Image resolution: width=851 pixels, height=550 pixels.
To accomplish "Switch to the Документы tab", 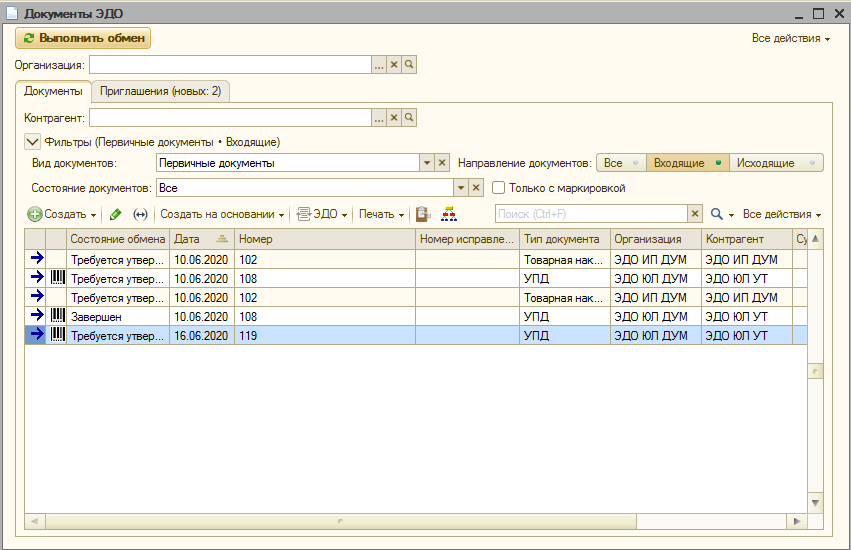I will click(53, 91).
